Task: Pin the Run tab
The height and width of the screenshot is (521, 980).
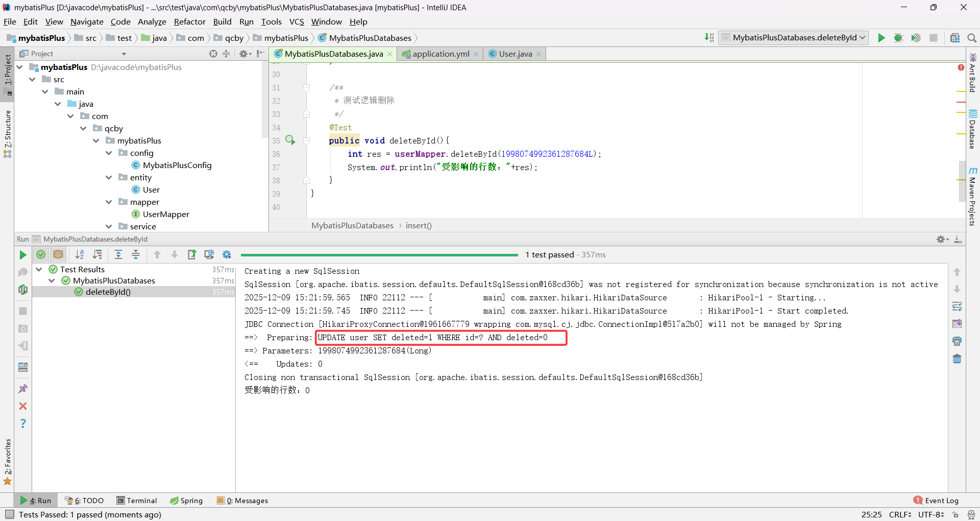Action: pos(23,389)
